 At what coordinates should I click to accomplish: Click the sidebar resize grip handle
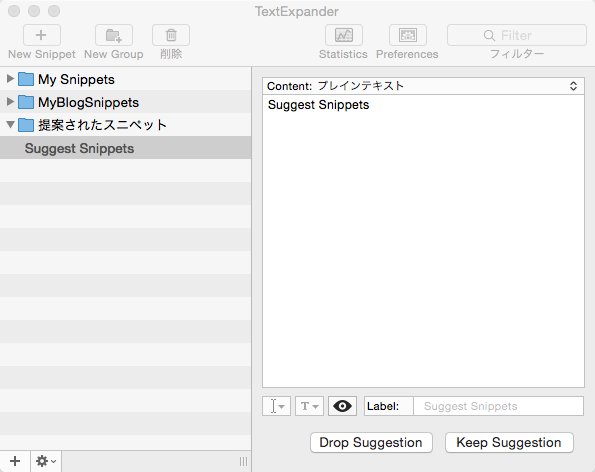(x=243, y=461)
